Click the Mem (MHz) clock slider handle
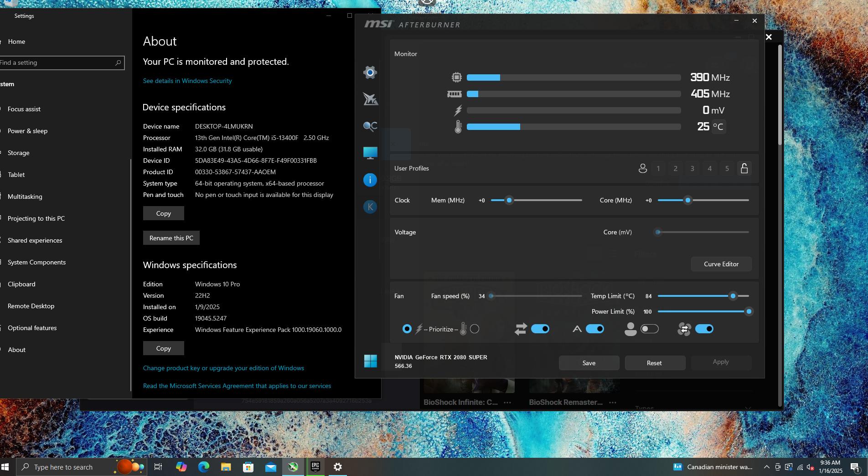Image resolution: width=868 pixels, height=476 pixels. (509, 200)
